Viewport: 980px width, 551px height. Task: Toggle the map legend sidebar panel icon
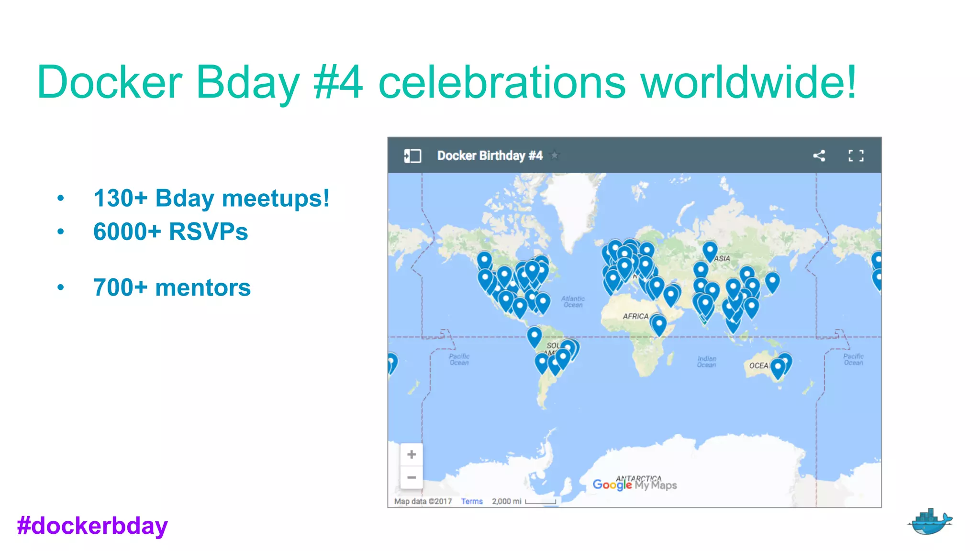(412, 156)
